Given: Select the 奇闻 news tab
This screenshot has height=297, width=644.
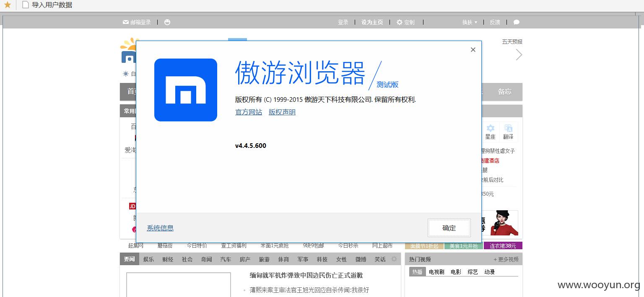Looking at the screenshot, I should 206,259.
